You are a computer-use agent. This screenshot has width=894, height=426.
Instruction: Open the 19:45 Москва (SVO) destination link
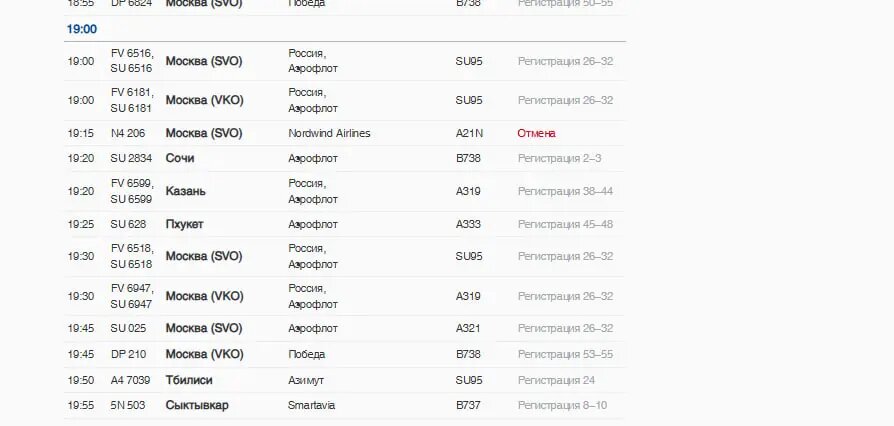point(204,328)
